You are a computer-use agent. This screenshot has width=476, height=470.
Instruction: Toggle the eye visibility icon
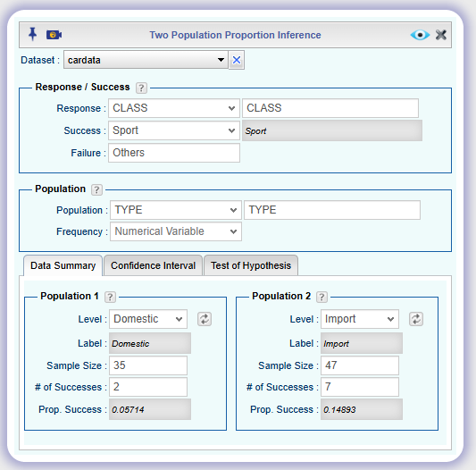tap(420, 35)
